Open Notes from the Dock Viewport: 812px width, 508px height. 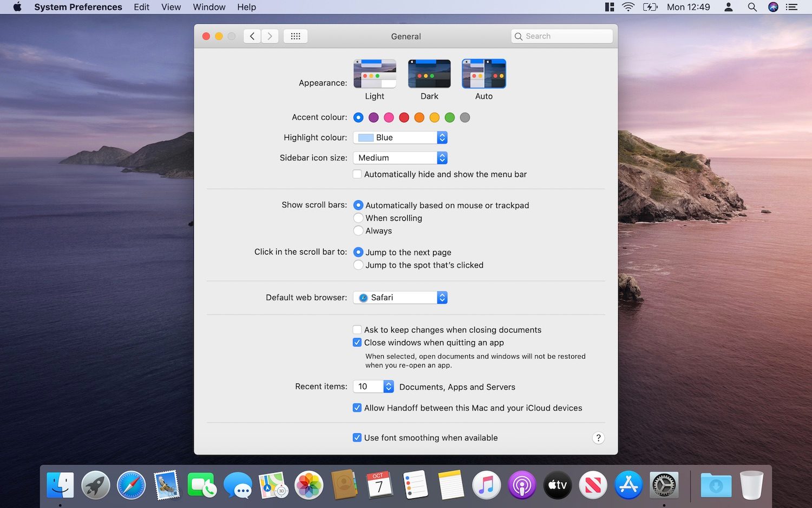tap(451, 485)
